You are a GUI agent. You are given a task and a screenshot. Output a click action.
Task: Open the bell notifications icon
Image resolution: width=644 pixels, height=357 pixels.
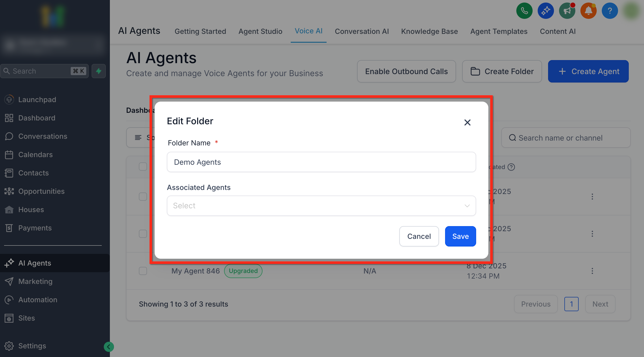pos(588,11)
